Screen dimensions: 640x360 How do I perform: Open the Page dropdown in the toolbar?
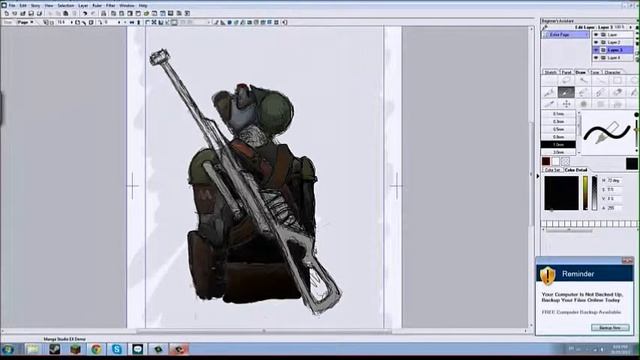[x=25, y=22]
